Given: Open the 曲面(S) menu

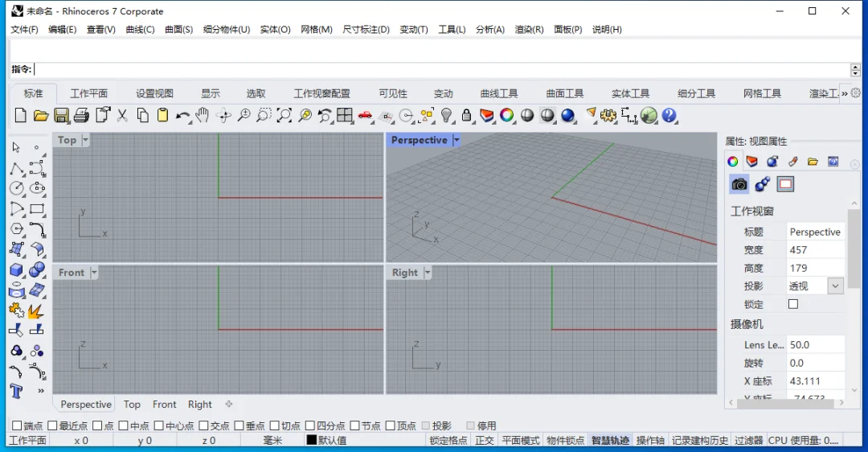Looking at the screenshot, I should tap(178, 30).
